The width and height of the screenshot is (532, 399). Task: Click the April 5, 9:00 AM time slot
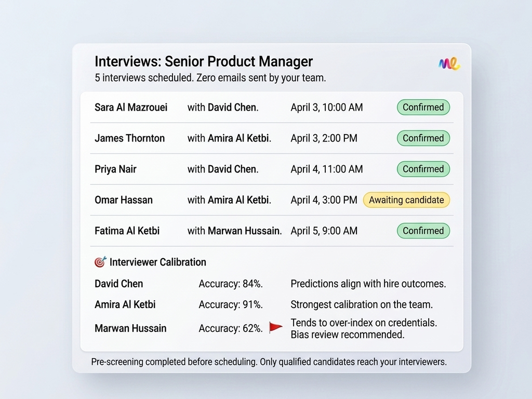324,231
